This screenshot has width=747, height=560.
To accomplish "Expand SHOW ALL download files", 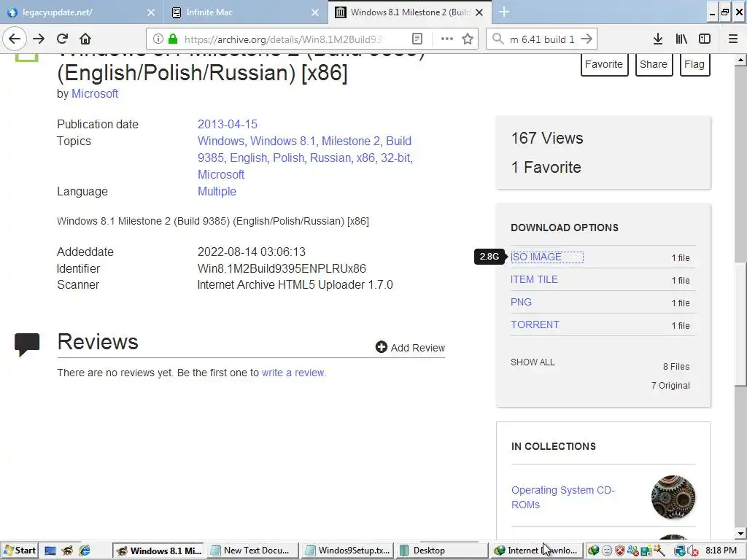I will click(533, 362).
